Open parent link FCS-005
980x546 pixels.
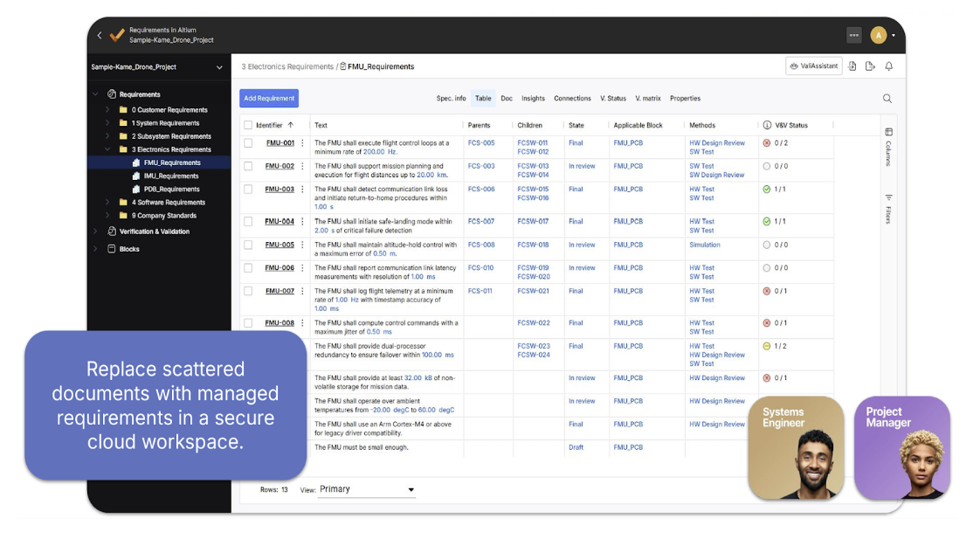[481, 143]
